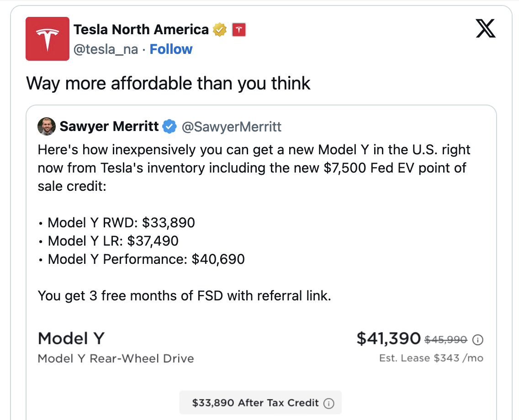The height and width of the screenshot is (420, 519).
Task: Click the Model Y heading
Action: coord(71,339)
